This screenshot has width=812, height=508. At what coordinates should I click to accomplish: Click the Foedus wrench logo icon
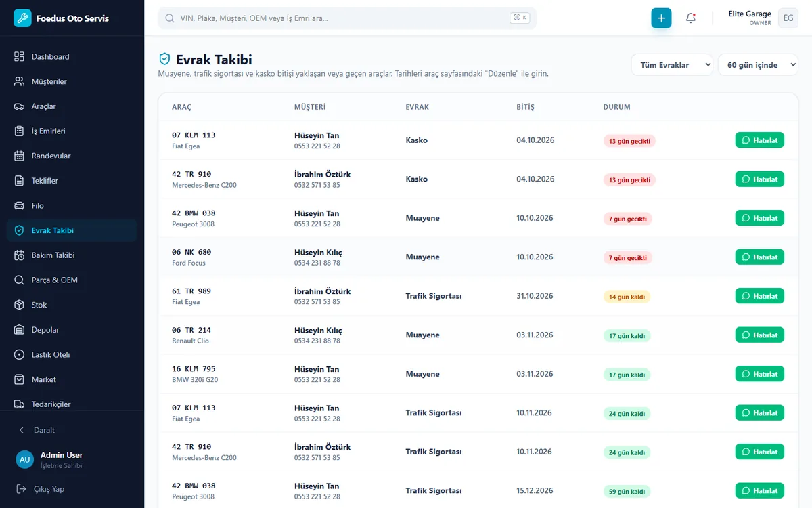[x=22, y=18]
